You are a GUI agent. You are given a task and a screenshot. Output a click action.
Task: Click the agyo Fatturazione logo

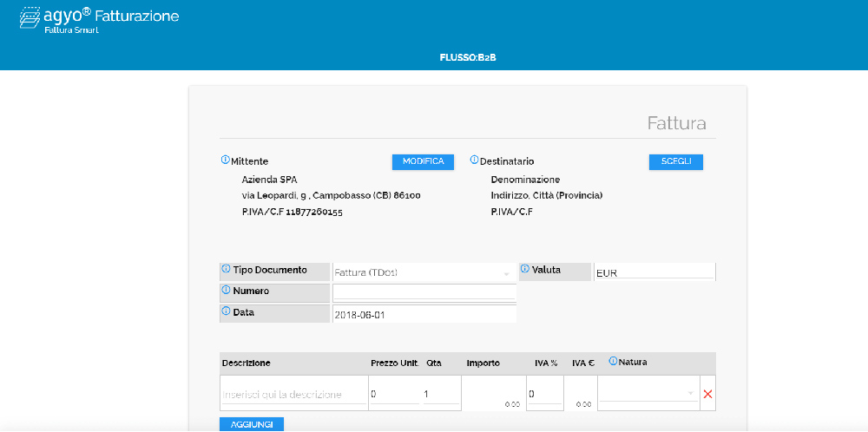point(99,19)
